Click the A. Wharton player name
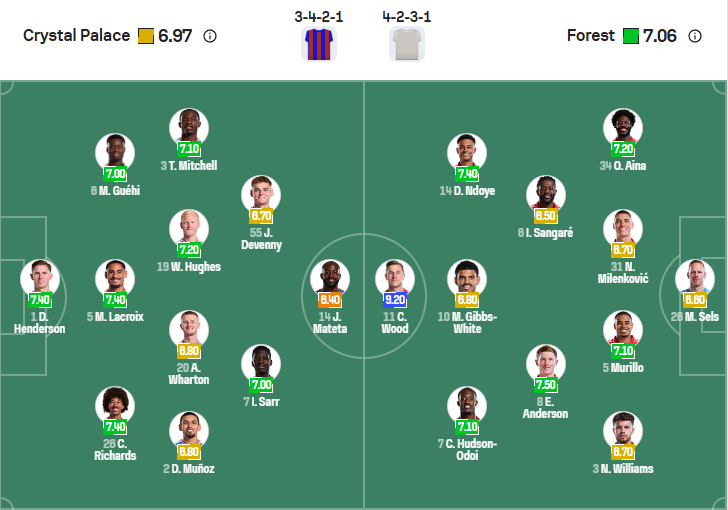The width and height of the screenshot is (728, 510). click(188, 372)
